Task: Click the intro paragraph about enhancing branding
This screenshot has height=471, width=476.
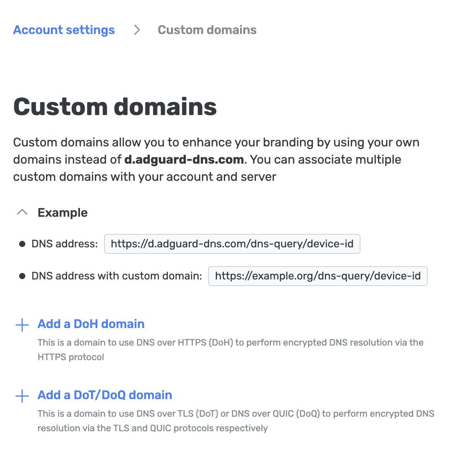Action: [x=216, y=142]
